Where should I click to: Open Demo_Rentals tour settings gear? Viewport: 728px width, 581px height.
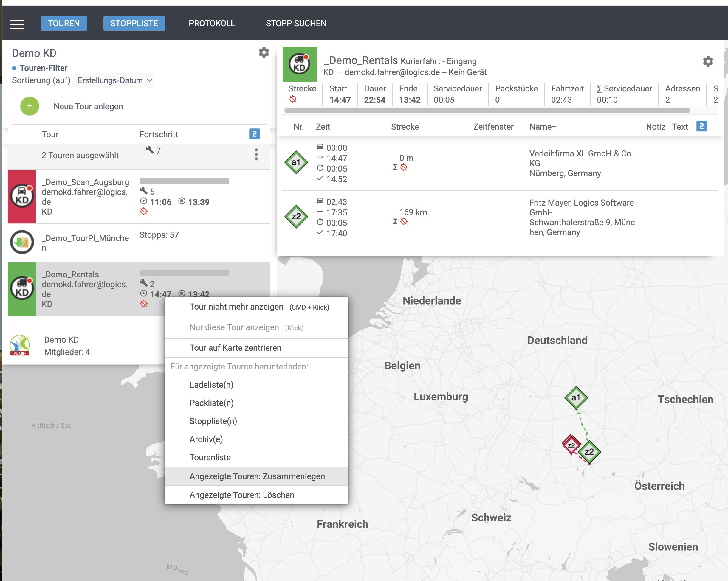point(708,61)
